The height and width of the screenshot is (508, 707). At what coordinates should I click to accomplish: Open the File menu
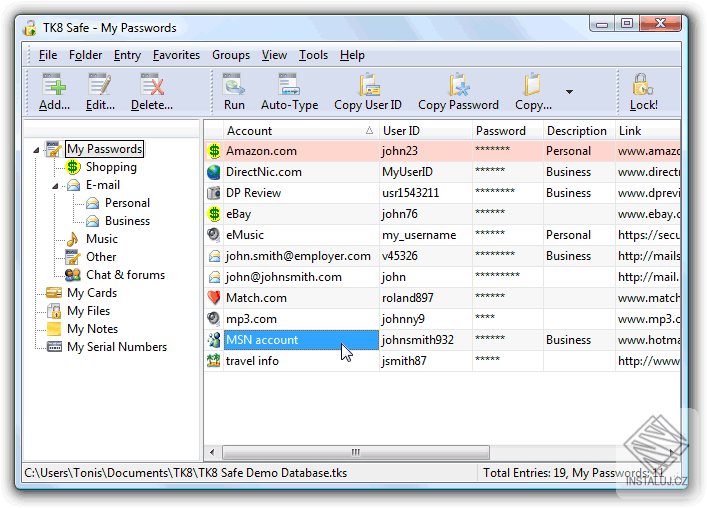coord(48,55)
